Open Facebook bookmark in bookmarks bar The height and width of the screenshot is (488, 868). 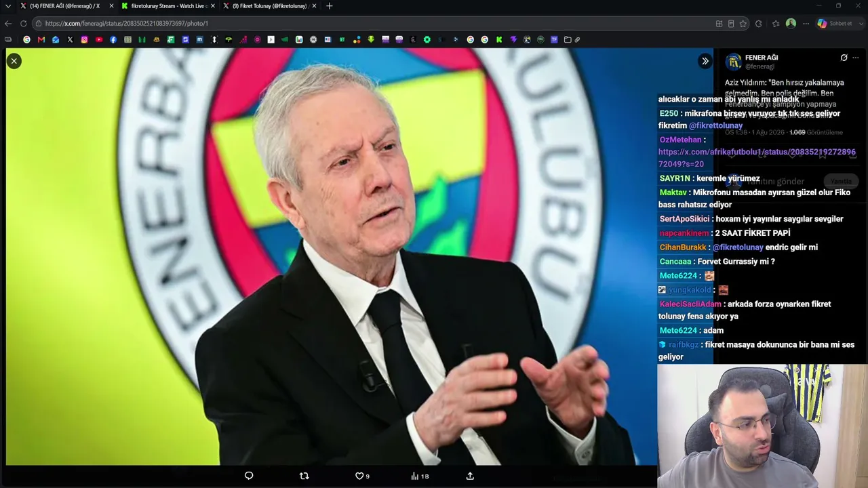[x=113, y=39]
